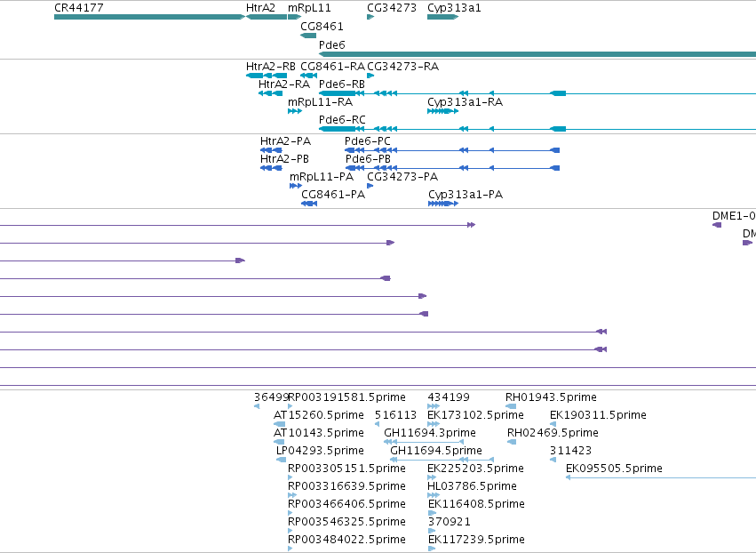Viewport: 756px width, 553px height.
Task: Click the RH01943.5prime EST
Action: 511,406
